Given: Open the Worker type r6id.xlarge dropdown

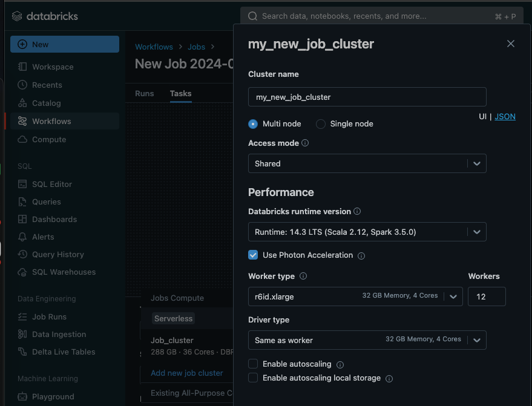Looking at the screenshot, I should (x=355, y=296).
